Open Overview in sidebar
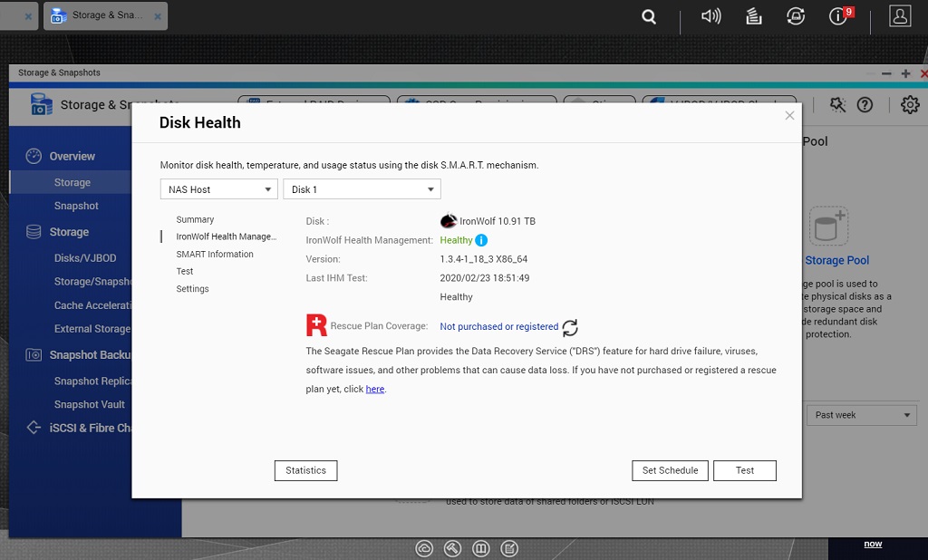This screenshot has height=560, width=928. (x=72, y=156)
